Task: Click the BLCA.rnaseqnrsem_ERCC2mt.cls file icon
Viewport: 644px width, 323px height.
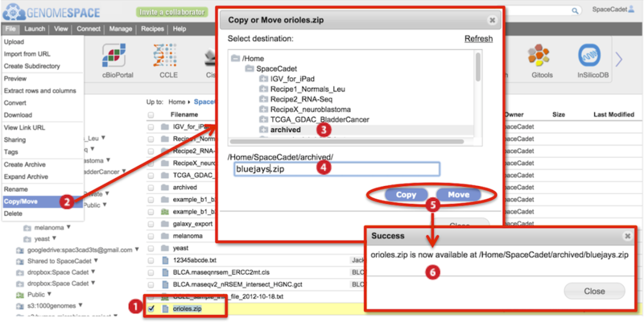Action: point(165,272)
